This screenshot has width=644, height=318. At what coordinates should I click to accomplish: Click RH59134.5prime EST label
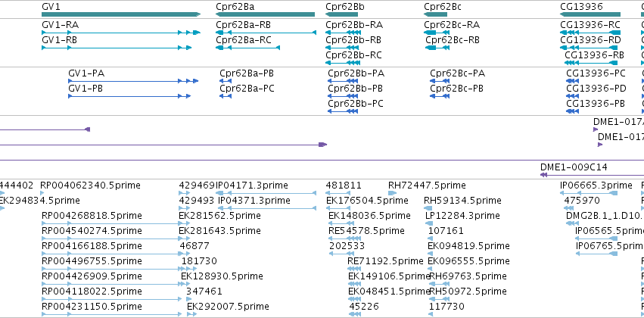click(x=463, y=201)
